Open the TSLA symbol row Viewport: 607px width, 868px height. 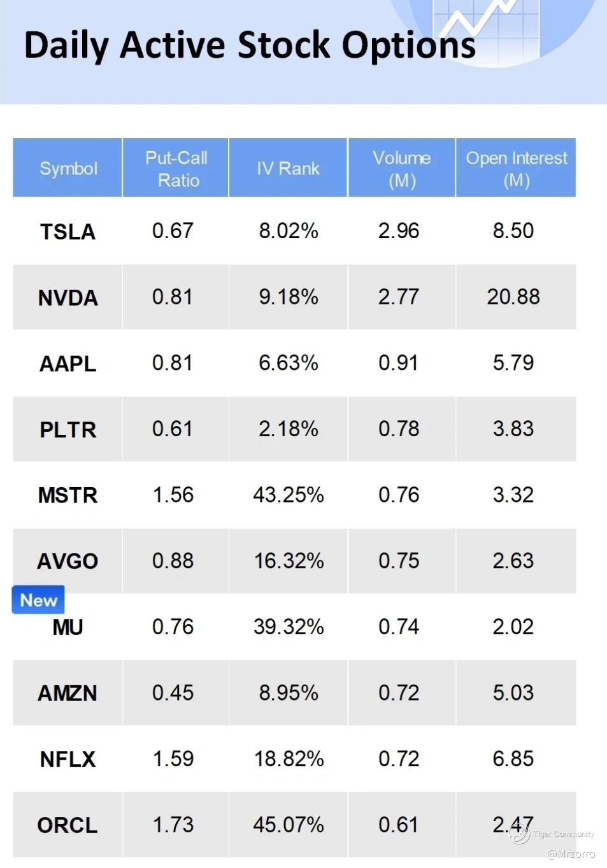pyautogui.click(x=68, y=232)
